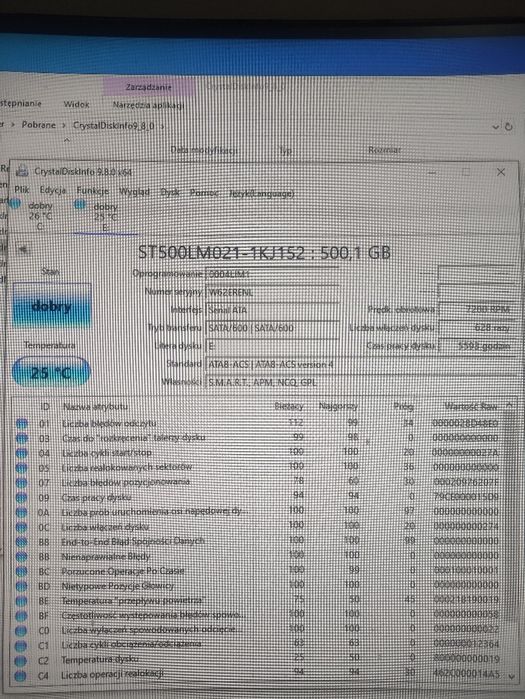525x699 pixels.
Task: Click the Nazwa atrybutu column header
Action: 95,407
